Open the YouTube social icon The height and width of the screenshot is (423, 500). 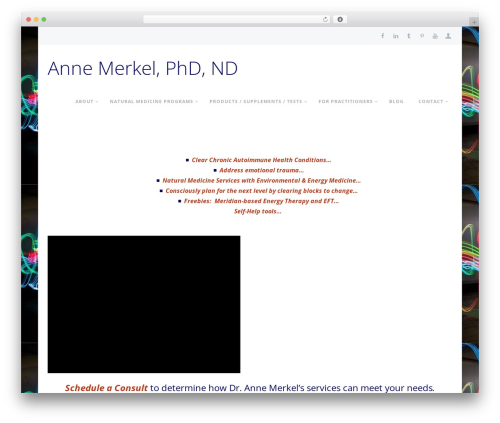pos(435,36)
